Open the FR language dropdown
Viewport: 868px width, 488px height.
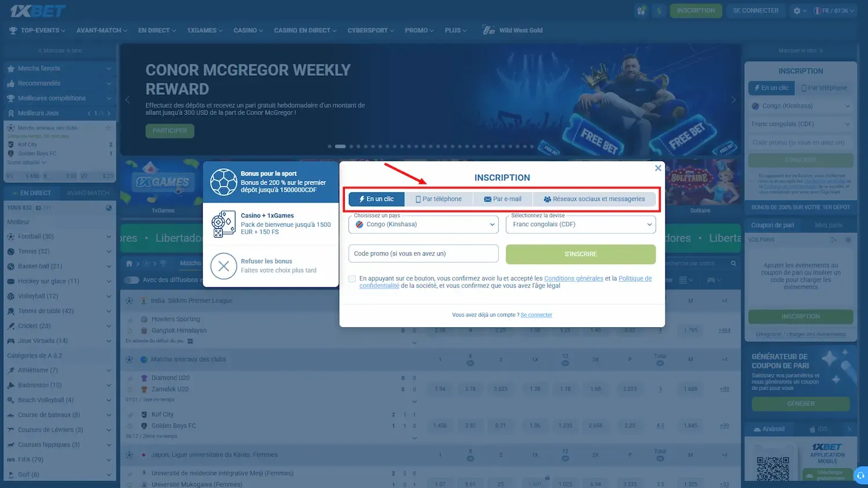click(834, 10)
